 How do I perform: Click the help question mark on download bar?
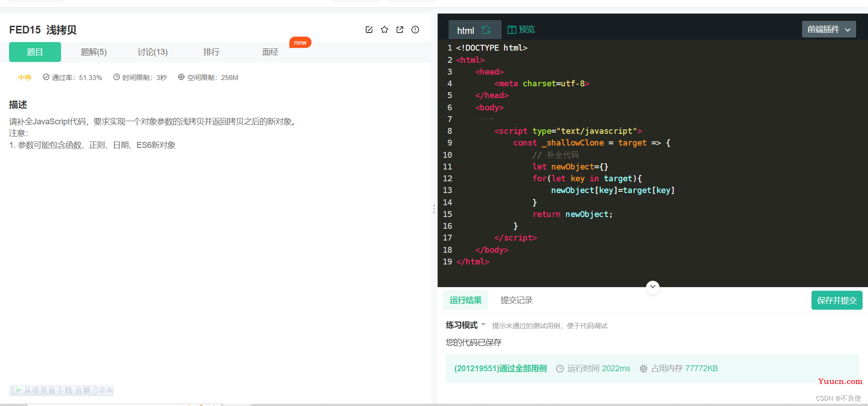(x=102, y=389)
